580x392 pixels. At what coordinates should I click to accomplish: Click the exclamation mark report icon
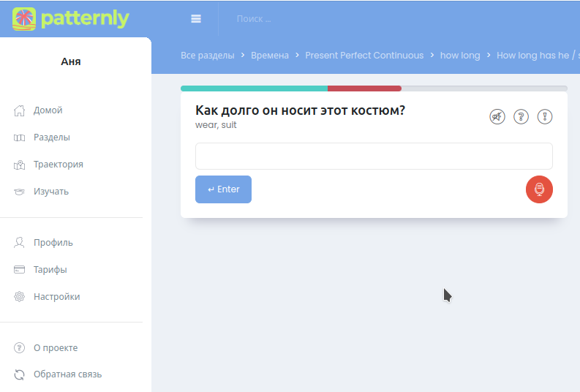[544, 116]
